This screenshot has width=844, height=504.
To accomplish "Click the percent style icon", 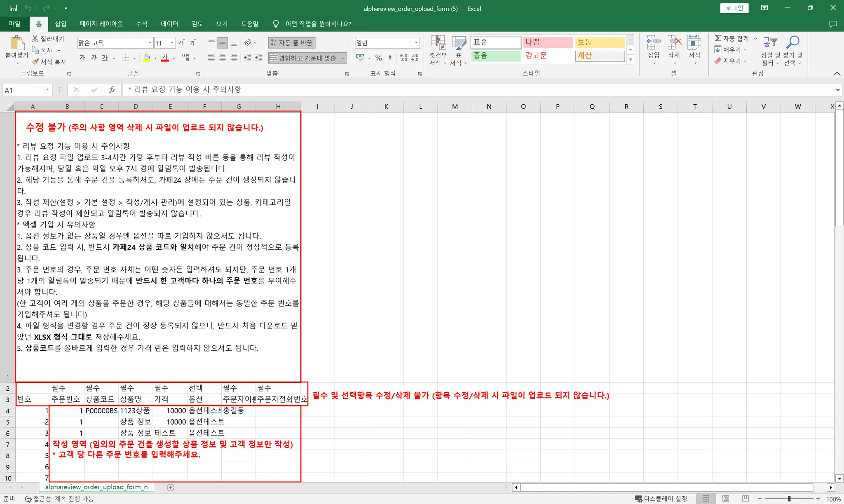I will pos(378,58).
